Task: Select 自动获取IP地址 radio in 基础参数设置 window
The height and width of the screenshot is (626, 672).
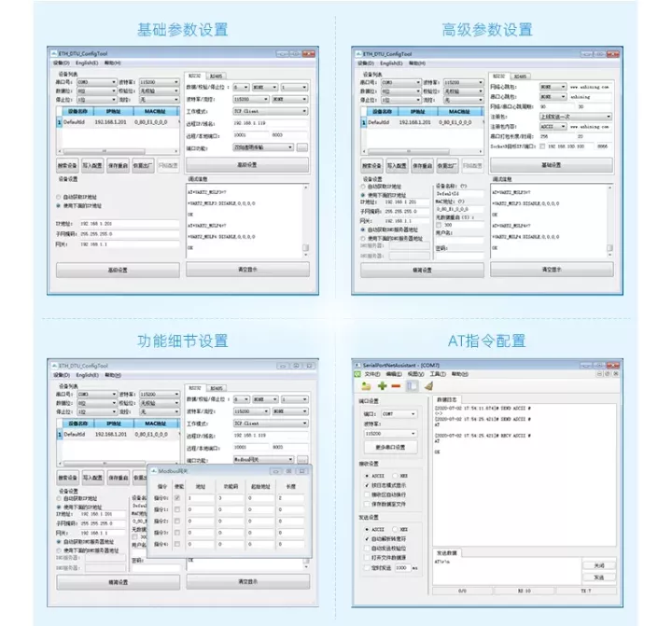Action: [x=59, y=197]
